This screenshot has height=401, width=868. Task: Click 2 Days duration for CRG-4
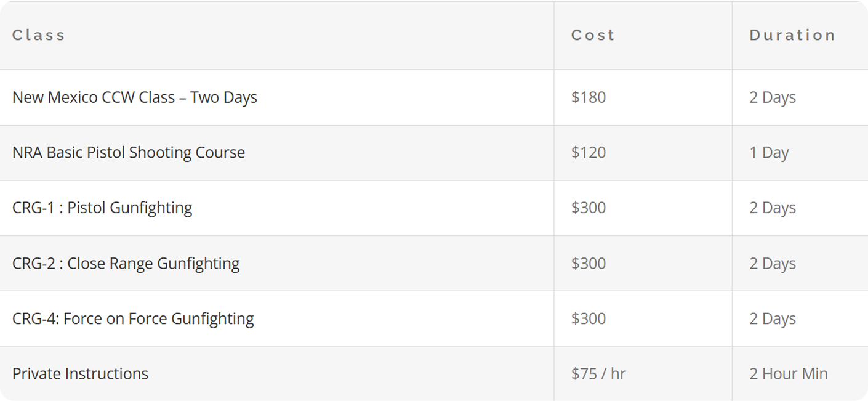click(x=773, y=319)
